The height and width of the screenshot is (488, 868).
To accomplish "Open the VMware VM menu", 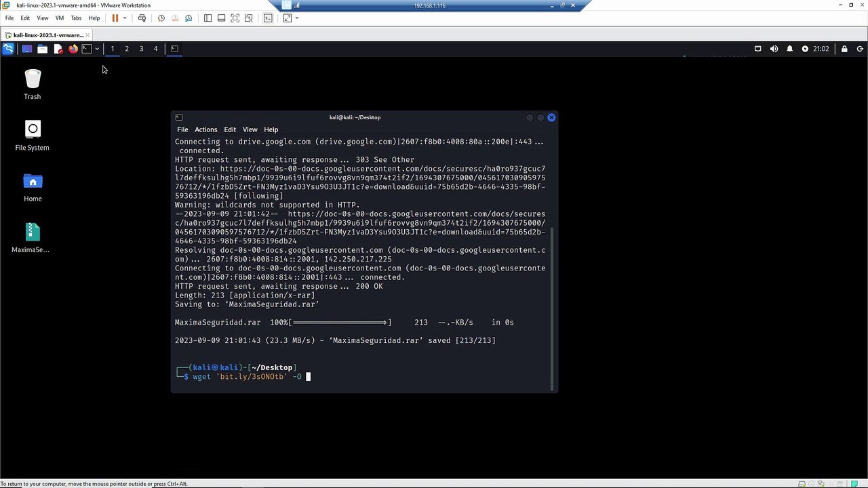I will click(59, 18).
